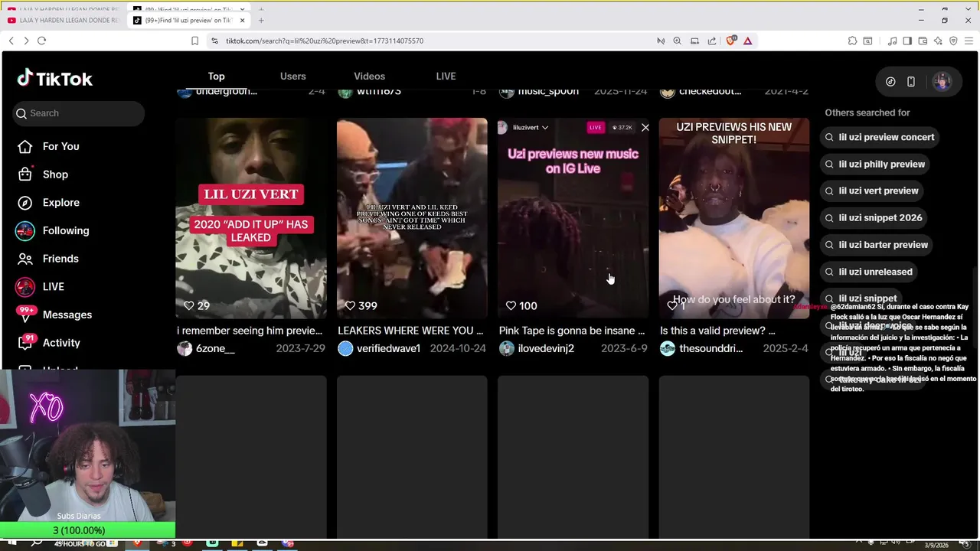Click the browser forward arrow

[x=26, y=41]
